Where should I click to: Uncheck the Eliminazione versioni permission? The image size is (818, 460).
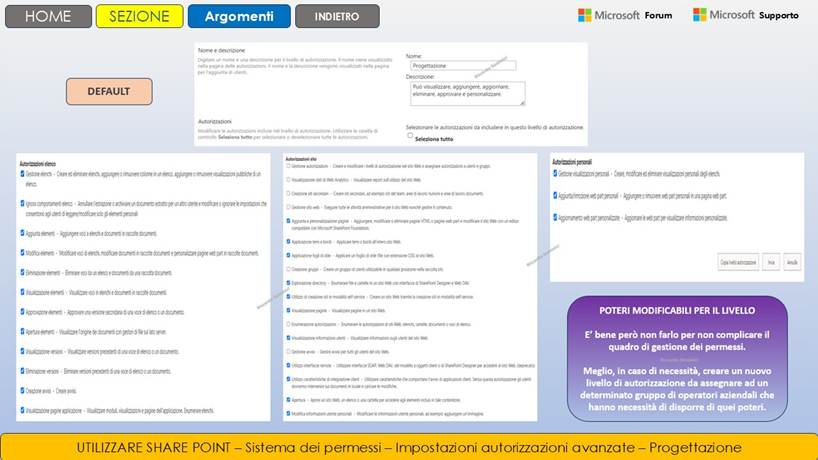click(x=22, y=371)
